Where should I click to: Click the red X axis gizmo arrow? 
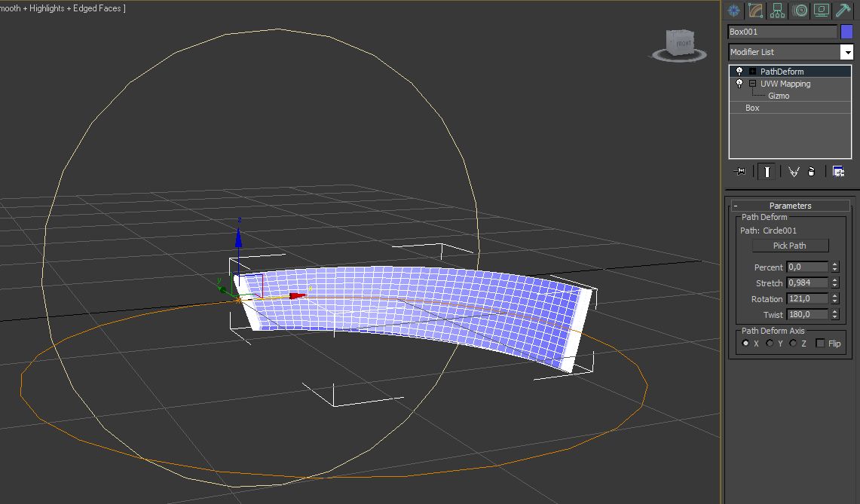(x=298, y=295)
